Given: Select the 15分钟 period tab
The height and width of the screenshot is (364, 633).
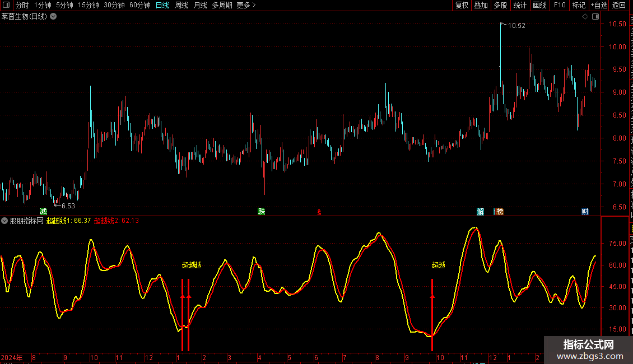Looking at the screenshot, I should pos(89,5).
